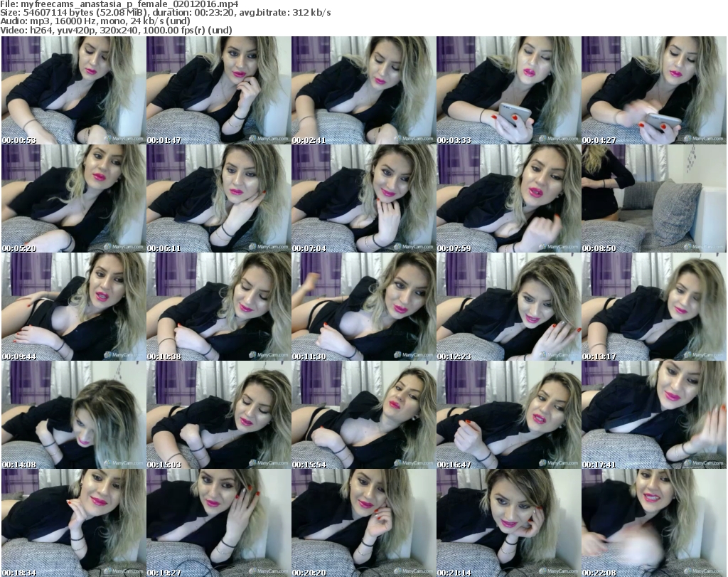The width and height of the screenshot is (728, 577).
Task: Click the file name 'myfreecams_anastasia_p_female_02012016.mp4'
Action: pos(129,4)
